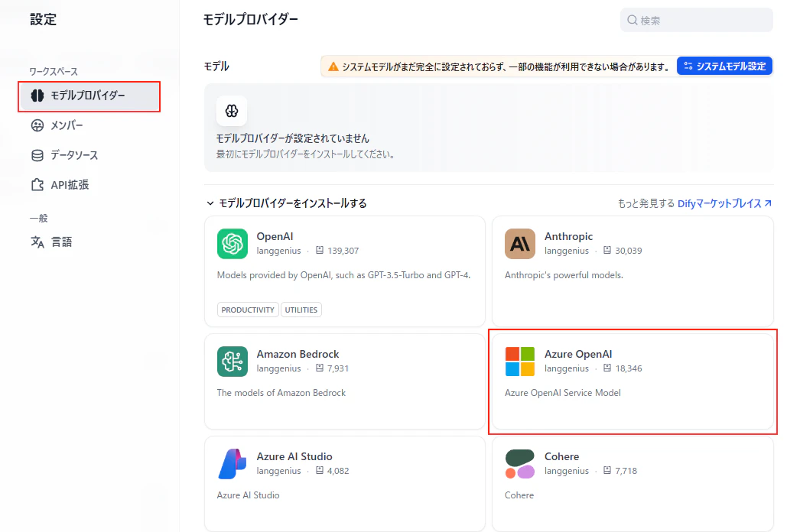Click 'The models of Amazon Bedrock' description

(x=281, y=393)
